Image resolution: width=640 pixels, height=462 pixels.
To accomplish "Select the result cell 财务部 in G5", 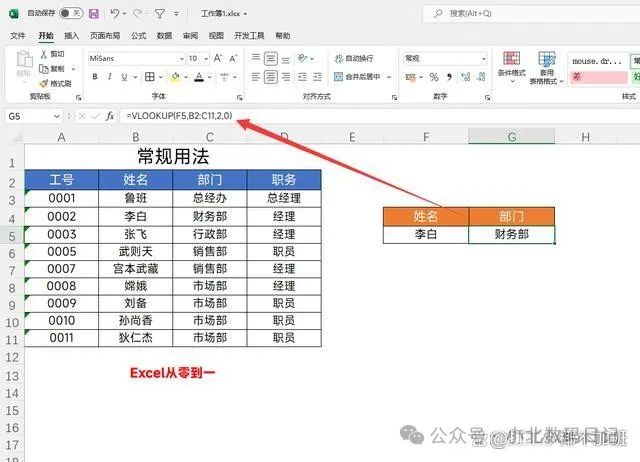I will click(x=512, y=234).
